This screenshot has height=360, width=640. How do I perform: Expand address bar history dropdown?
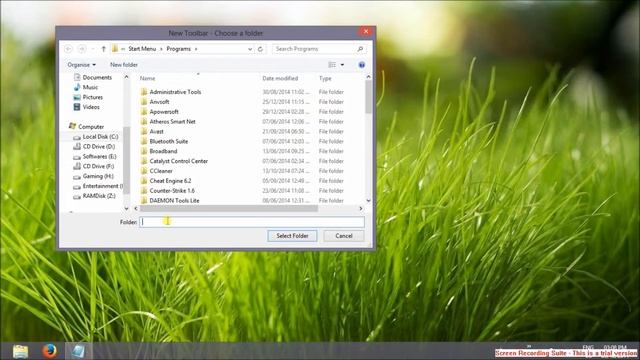tap(250, 49)
